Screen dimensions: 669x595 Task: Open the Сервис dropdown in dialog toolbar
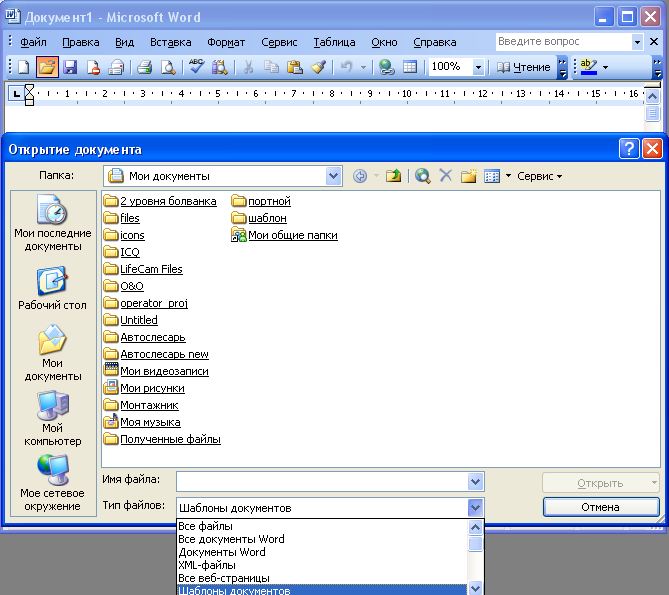click(539, 176)
